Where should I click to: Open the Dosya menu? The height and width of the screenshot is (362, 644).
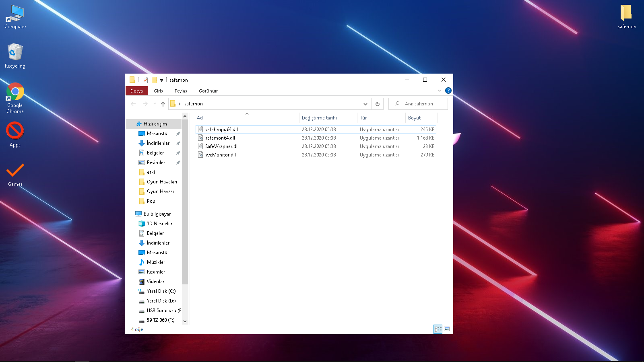click(136, 91)
